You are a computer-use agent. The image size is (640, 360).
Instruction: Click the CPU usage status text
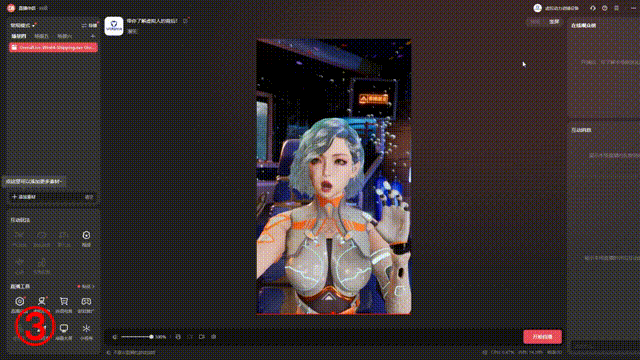tap(502, 352)
